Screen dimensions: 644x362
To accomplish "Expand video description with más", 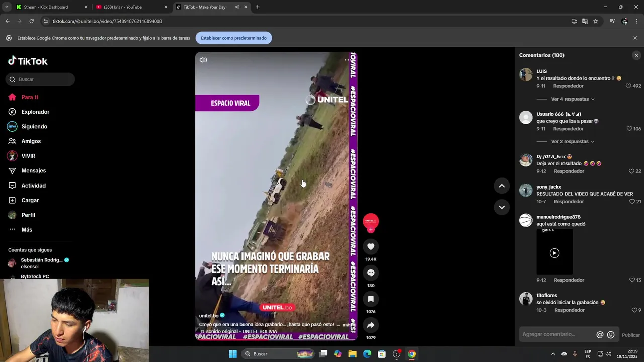I will pos(347,325).
